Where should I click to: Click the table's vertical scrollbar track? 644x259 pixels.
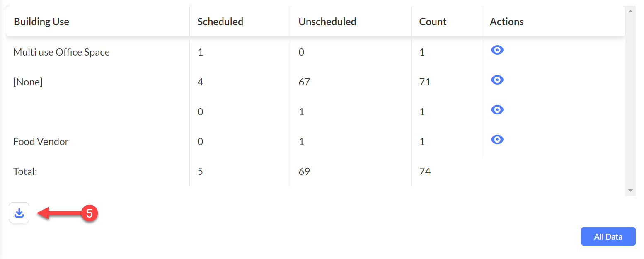coord(630,101)
